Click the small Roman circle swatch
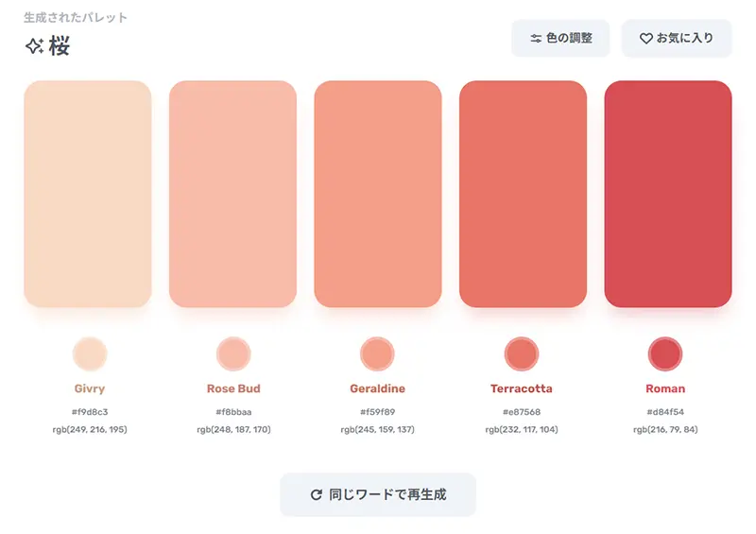 pos(665,353)
